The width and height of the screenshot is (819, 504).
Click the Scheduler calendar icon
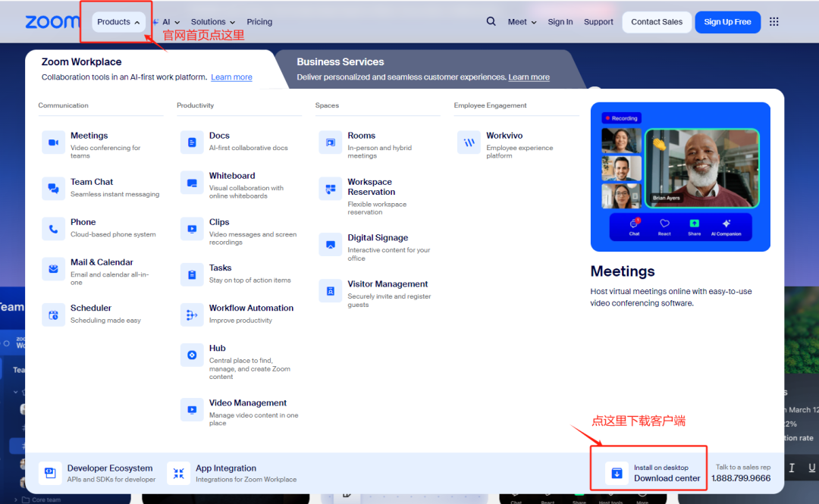[53, 315]
